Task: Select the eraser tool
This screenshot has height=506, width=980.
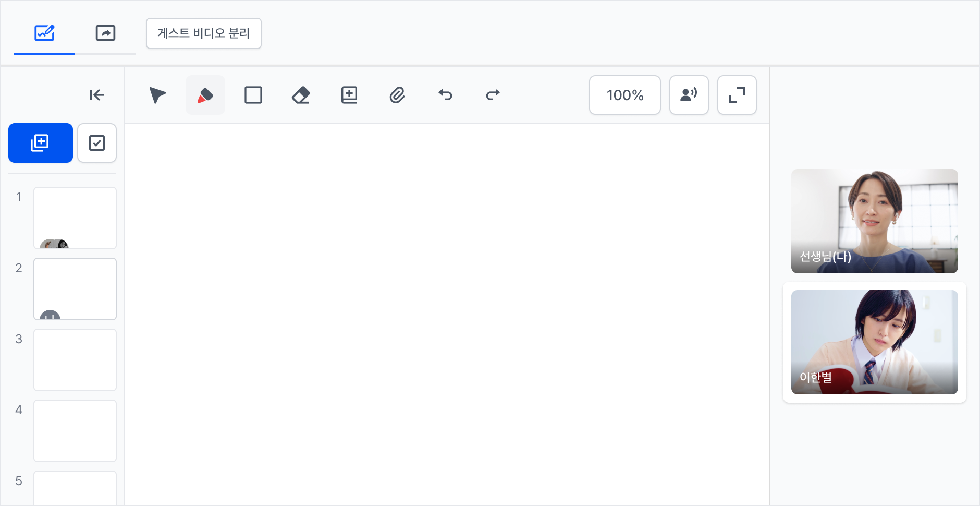Action: [301, 95]
